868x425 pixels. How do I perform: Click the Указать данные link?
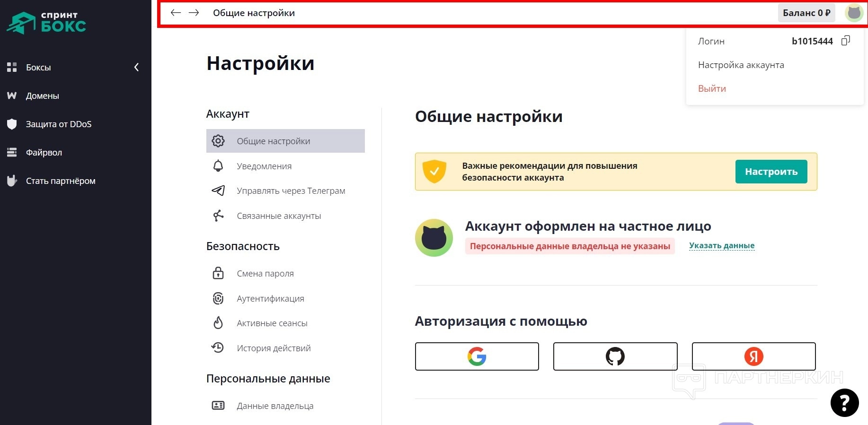click(x=722, y=245)
